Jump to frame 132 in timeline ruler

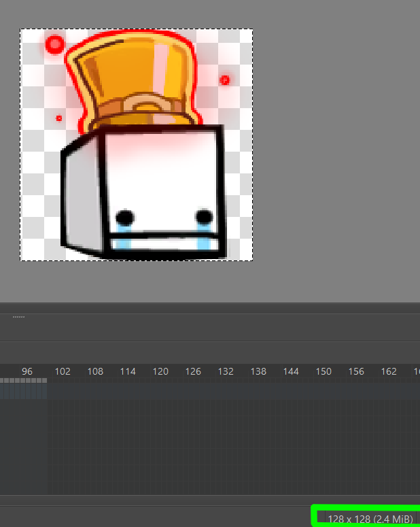[x=226, y=371]
